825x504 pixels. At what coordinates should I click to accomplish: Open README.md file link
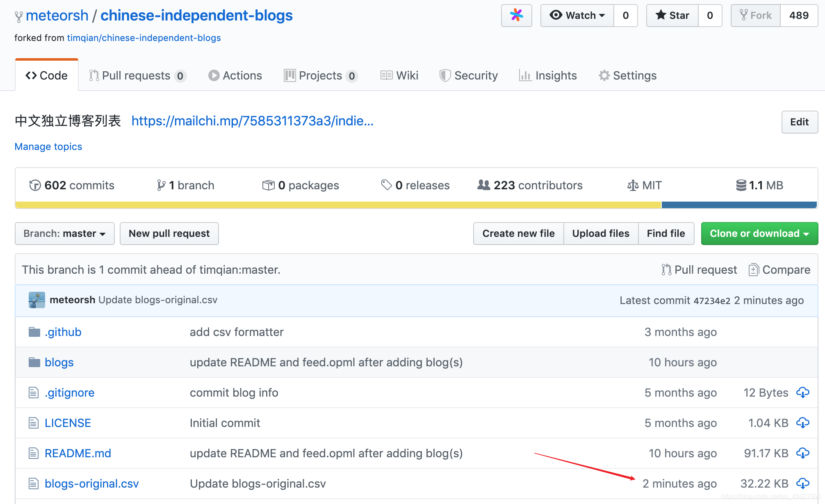(x=78, y=453)
